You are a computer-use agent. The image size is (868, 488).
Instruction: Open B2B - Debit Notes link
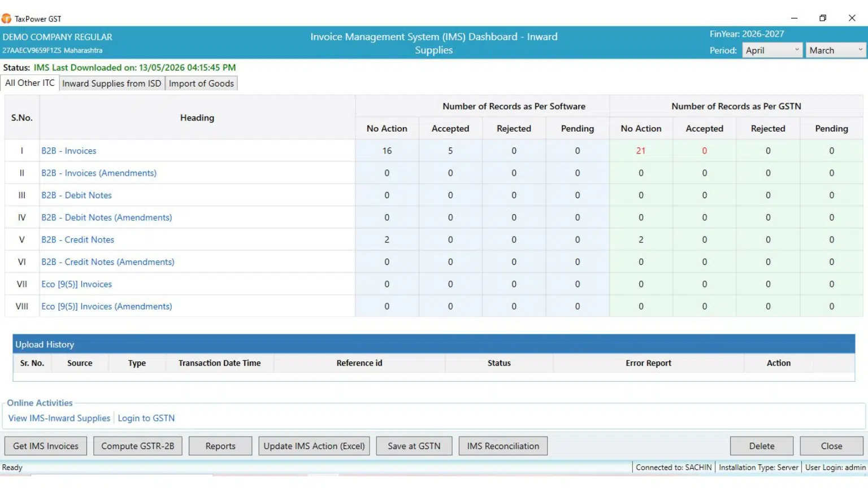pyautogui.click(x=76, y=195)
